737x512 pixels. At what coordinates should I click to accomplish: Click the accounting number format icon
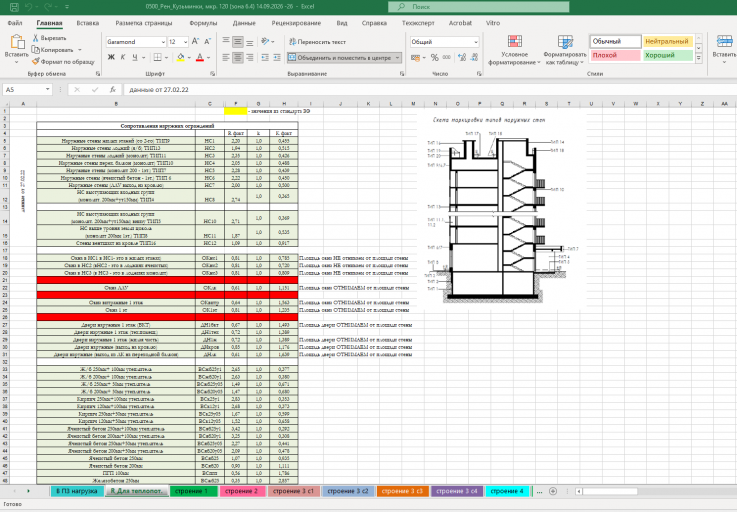(416, 57)
